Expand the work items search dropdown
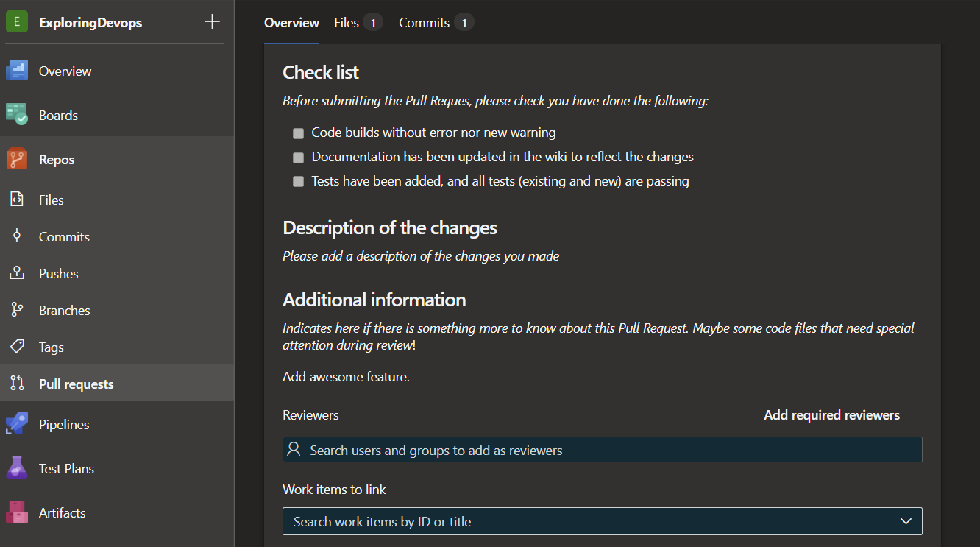 coord(906,521)
